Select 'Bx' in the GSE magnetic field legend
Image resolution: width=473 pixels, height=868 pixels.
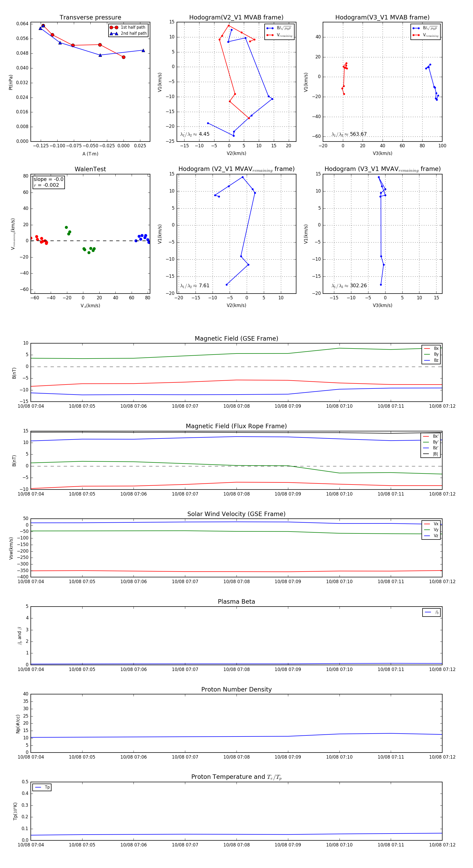tap(431, 349)
